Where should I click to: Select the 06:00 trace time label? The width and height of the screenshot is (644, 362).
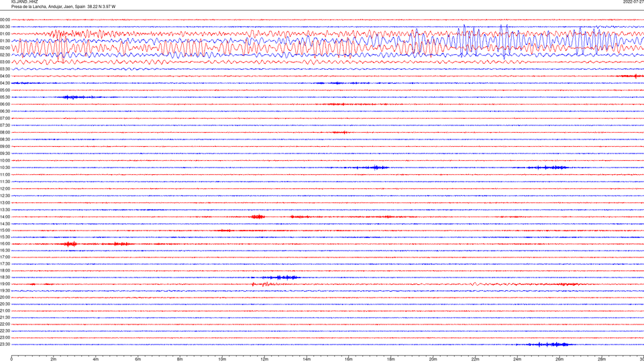point(5,105)
